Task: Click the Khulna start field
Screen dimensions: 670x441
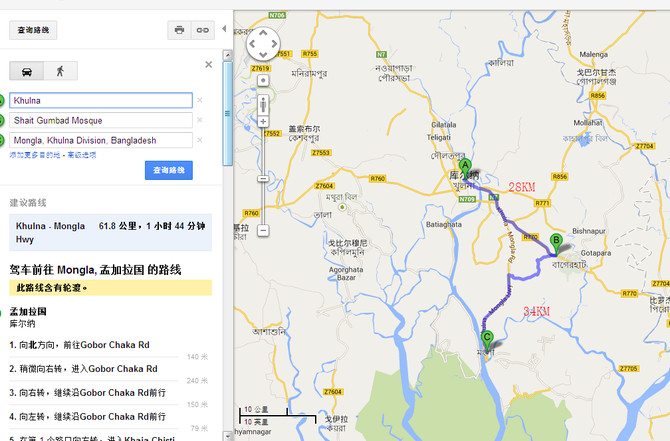Action: pos(101,100)
